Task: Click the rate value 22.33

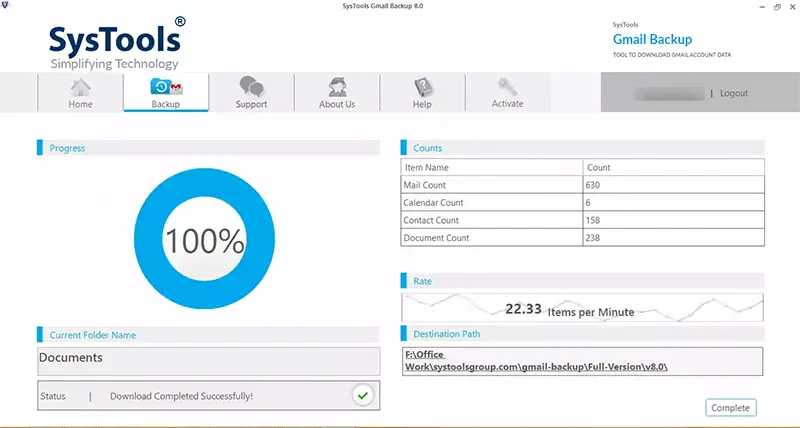Action: click(x=523, y=309)
